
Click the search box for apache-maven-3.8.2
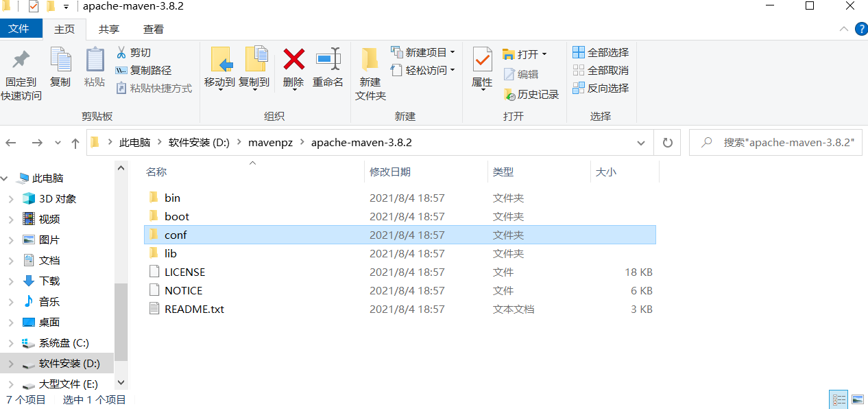pyautogui.click(x=776, y=143)
